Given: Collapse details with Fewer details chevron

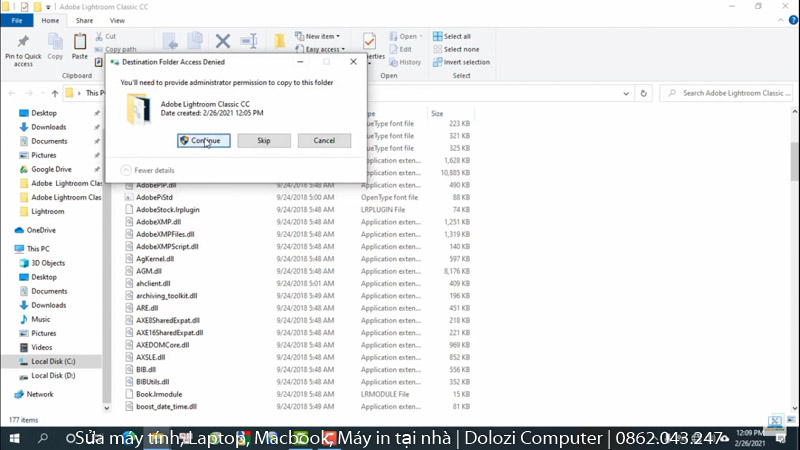Looking at the screenshot, I should pyautogui.click(x=125, y=170).
